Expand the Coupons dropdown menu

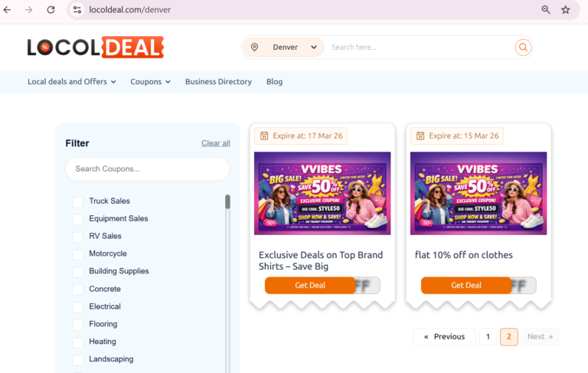click(150, 82)
